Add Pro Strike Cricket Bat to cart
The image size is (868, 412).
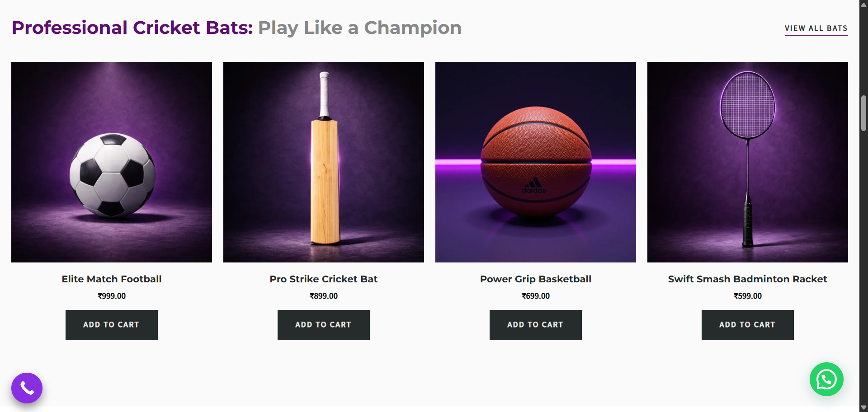324,325
